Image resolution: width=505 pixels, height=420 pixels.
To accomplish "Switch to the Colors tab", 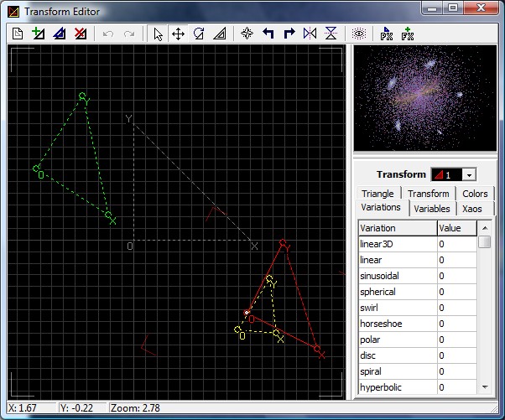I will click(x=475, y=194).
